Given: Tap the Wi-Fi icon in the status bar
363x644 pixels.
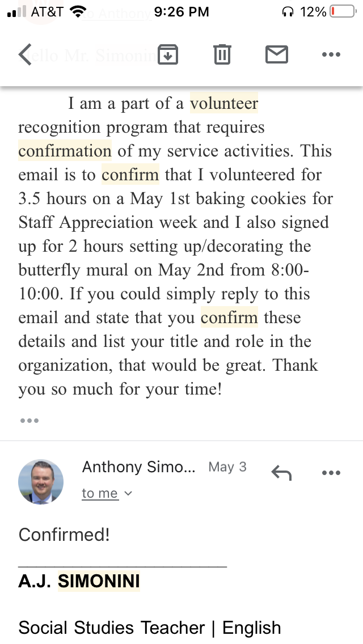Looking at the screenshot, I should point(78,12).
